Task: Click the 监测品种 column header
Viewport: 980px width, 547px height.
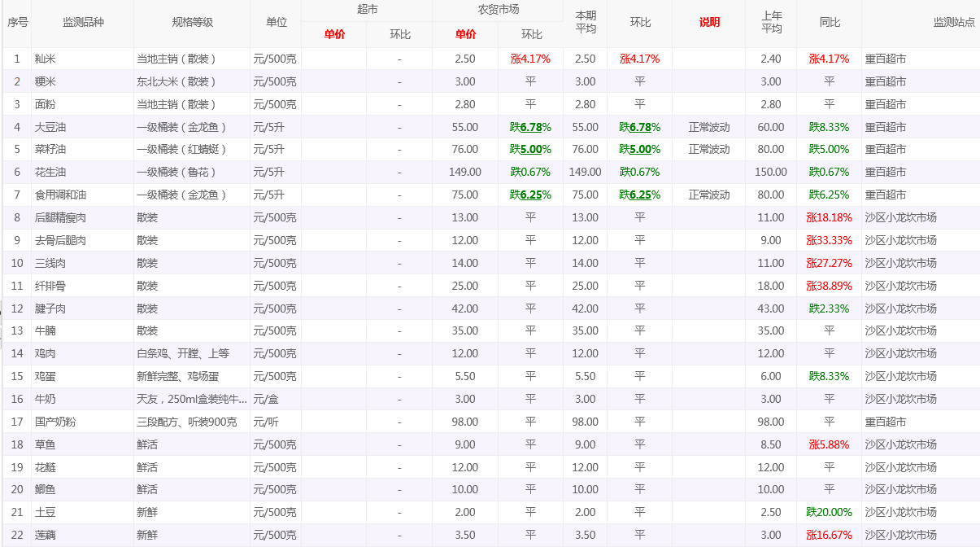Action: pos(83,23)
